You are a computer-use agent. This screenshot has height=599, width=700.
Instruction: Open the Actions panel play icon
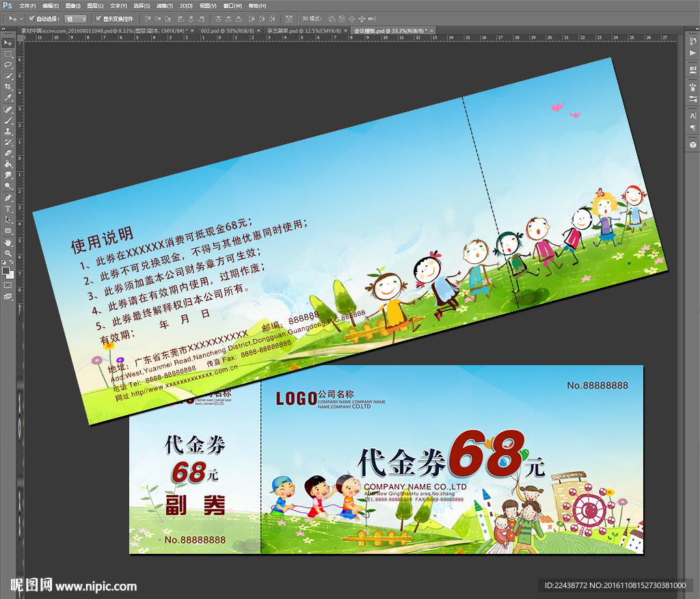[693, 53]
